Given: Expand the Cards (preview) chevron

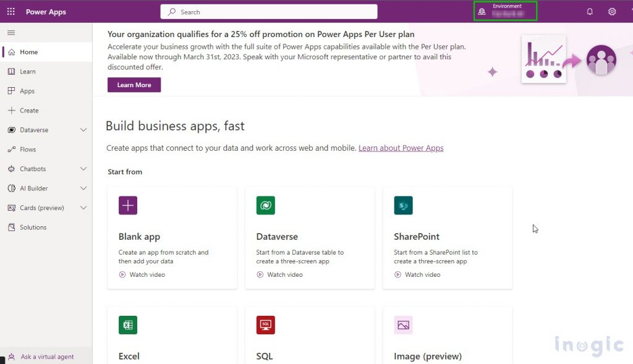Looking at the screenshot, I should coord(83,208).
